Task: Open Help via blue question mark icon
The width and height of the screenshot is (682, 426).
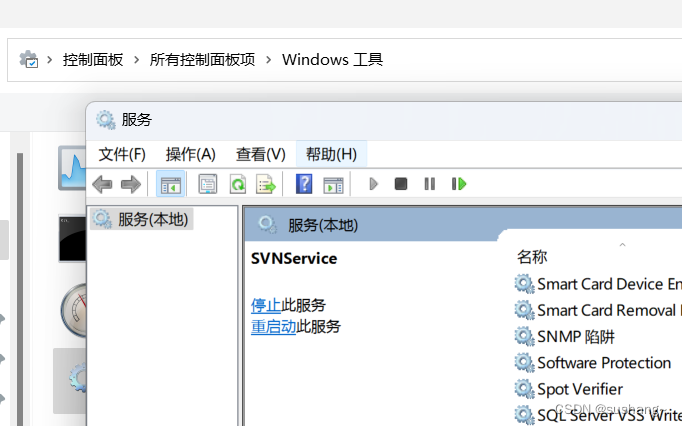Action: [304, 184]
